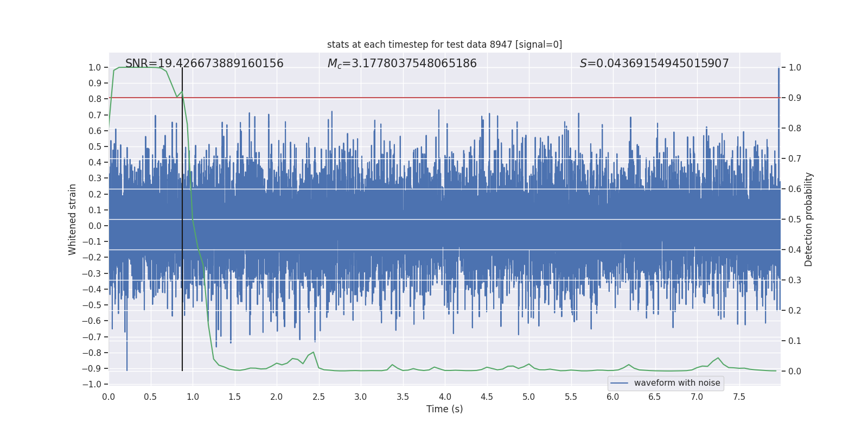
Task: Select the −0.2 strain tick label
Action: pyautogui.click(x=92, y=257)
